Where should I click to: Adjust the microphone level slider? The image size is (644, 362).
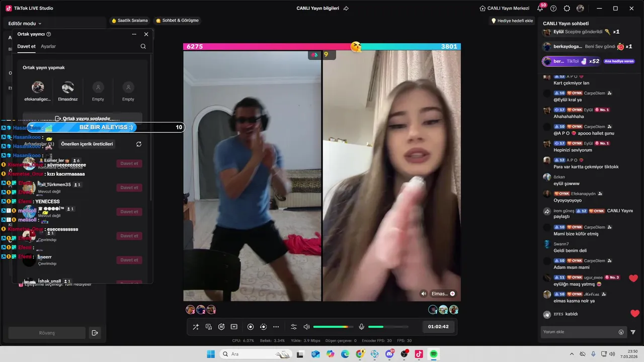[388, 327]
